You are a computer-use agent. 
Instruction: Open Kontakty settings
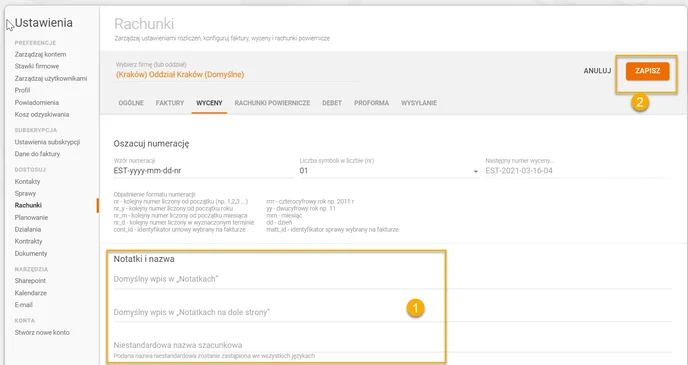[27, 182]
